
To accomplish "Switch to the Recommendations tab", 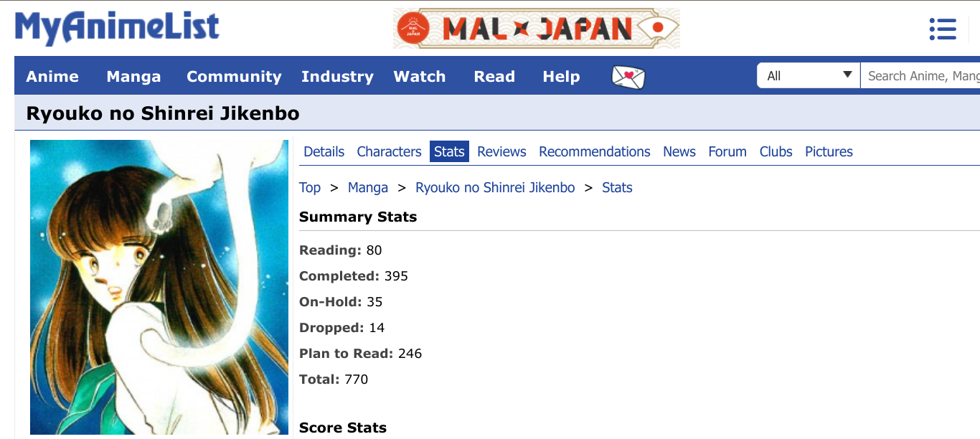I will [x=595, y=151].
